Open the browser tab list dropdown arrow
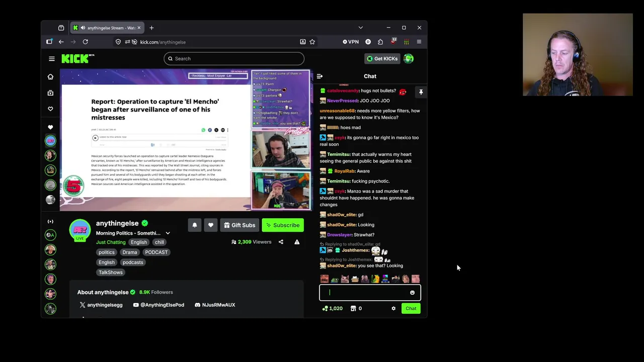Viewport: 644px width, 362px height. tap(360, 28)
